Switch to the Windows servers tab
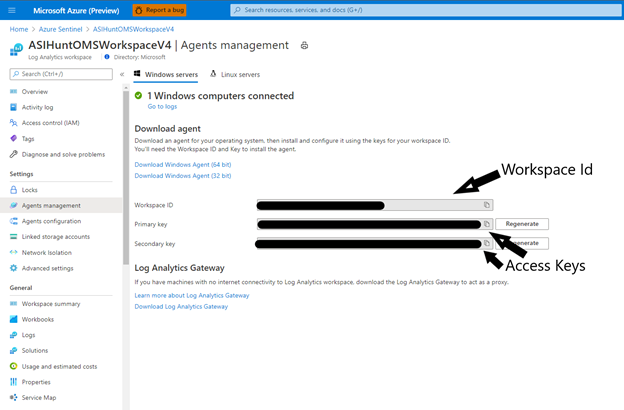This screenshot has width=624, height=410. (166, 74)
